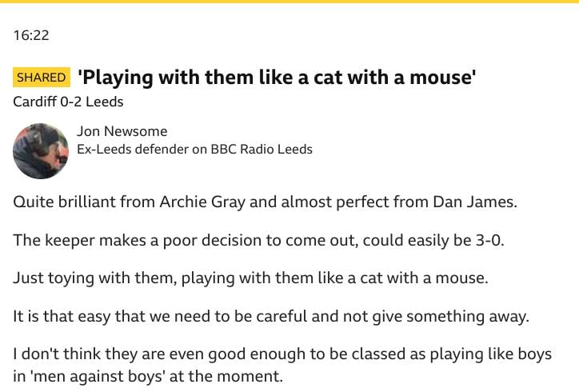579x392 pixels.
Task: Open the 'Playing with them like a cat' headline
Action: (x=277, y=78)
